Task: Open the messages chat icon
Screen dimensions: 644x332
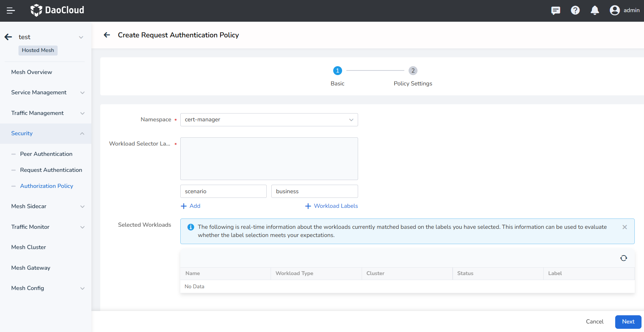Action: click(555, 11)
